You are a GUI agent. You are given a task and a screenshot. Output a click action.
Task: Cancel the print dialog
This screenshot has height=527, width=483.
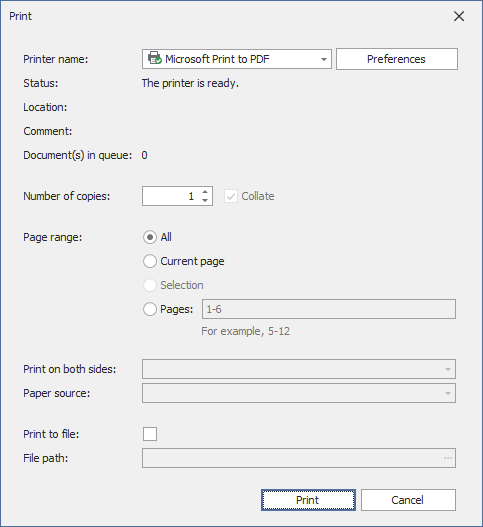408,500
